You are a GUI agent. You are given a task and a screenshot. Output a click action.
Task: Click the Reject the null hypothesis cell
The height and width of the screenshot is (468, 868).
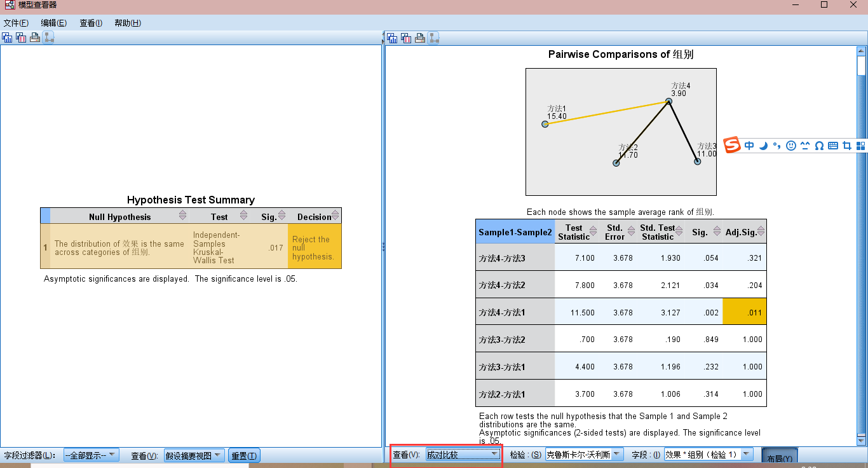coord(315,246)
